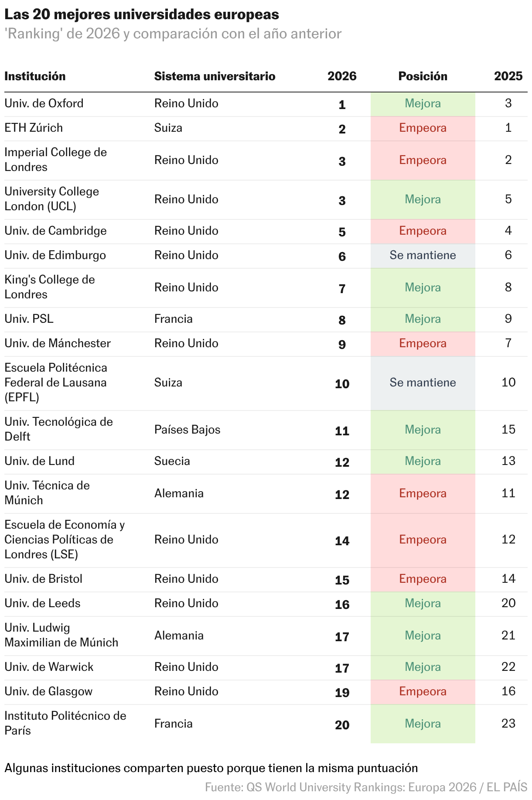Image resolution: width=532 pixels, height=800 pixels.
Task: Select Univ. Técnica de Múnich entry
Action: (x=47, y=493)
